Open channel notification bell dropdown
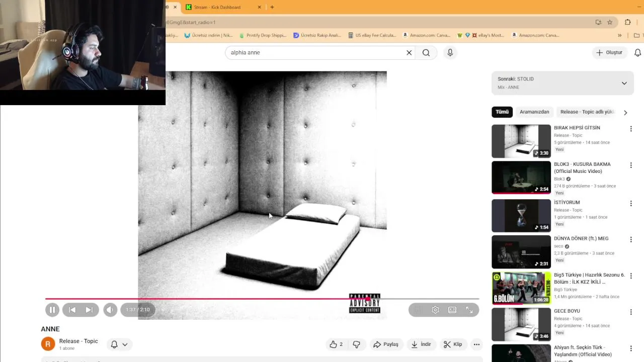Screen dimensions: 644x362 [119, 344]
